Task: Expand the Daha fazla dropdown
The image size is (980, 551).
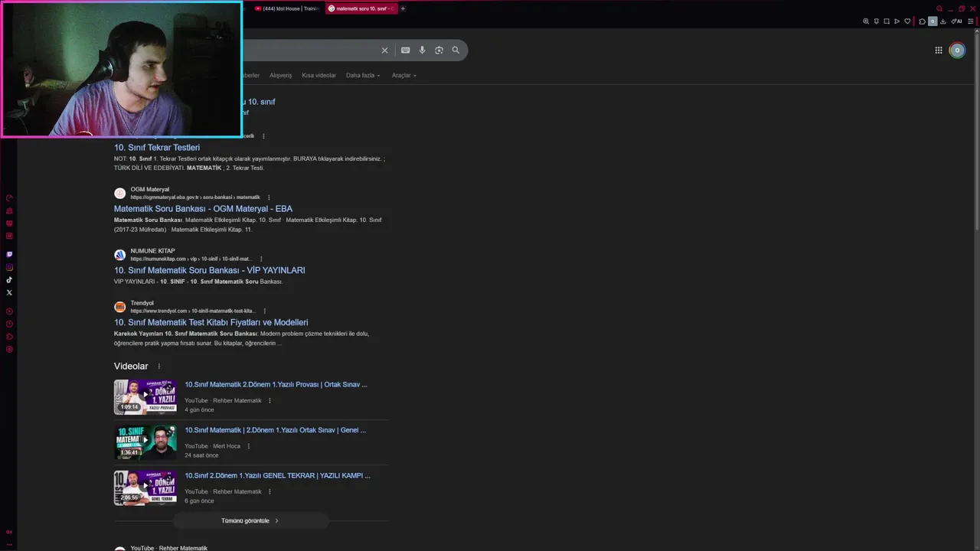Action: [x=363, y=75]
